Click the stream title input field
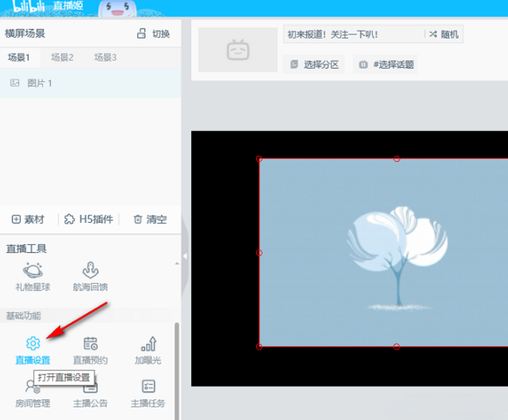Image resolution: width=508 pixels, height=420 pixels. 353,34
